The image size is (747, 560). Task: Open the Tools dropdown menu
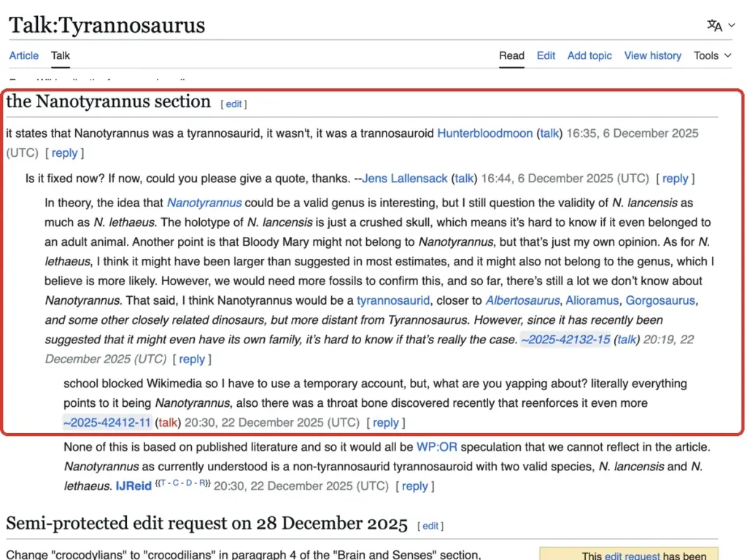pyautogui.click(x=712, y=55)
